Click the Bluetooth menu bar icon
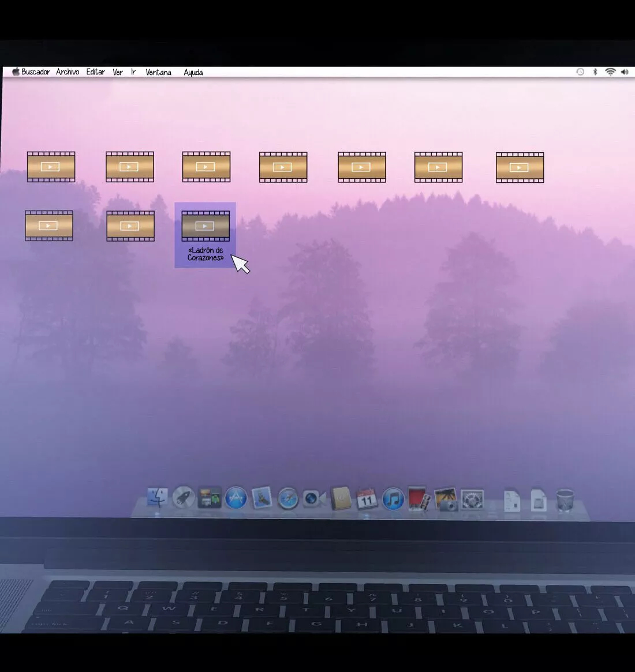Viewport: 635px width, 672px height. click(x=595, y=72)
